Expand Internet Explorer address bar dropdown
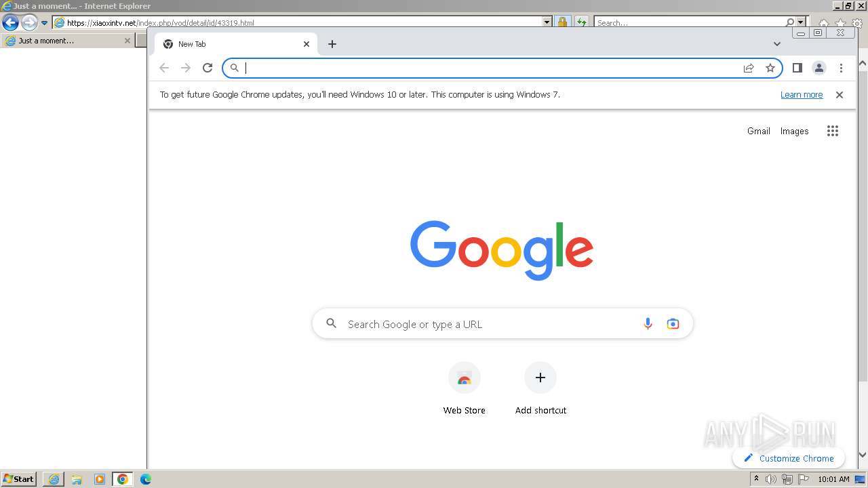The image size is (868, 488). point(547,22)
